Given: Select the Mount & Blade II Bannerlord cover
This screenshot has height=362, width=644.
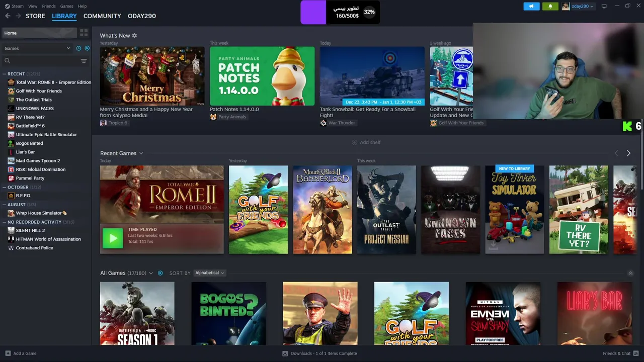Looking at the screenshot, I should [x=323, y=210].
